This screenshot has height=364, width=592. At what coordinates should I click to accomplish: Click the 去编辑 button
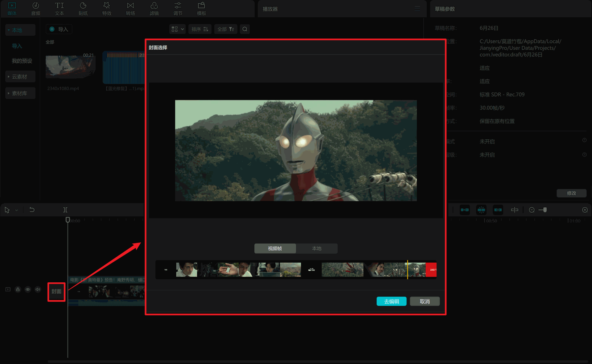click(391, 301)
